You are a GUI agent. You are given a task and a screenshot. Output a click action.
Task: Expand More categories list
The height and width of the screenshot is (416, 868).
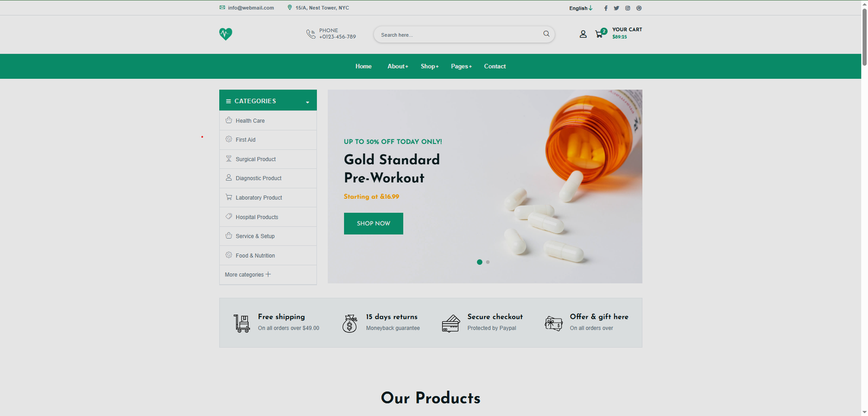248,275
